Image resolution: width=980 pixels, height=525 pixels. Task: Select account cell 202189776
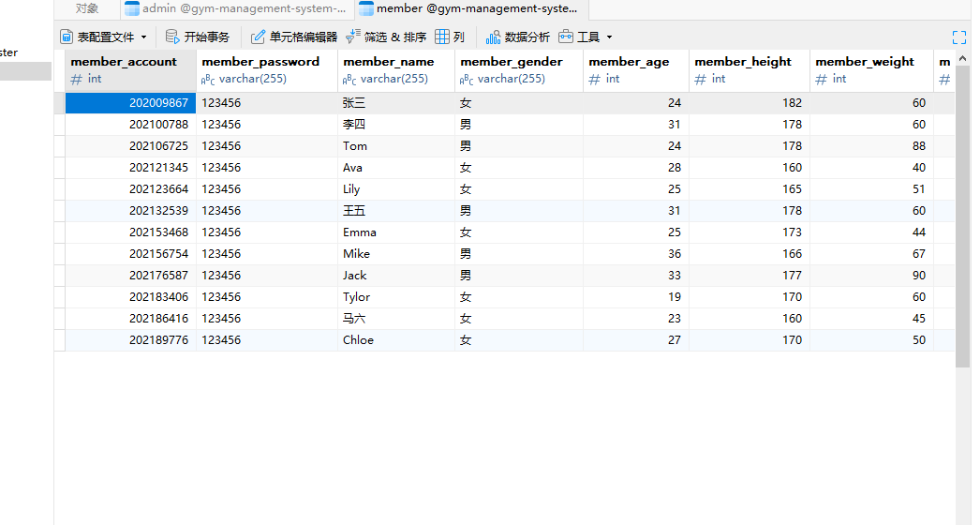click(x=130, y=340)
